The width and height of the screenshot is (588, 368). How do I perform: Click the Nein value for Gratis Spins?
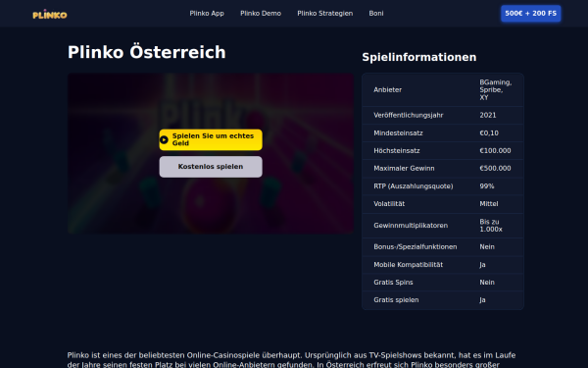click(x=487, y=283)
